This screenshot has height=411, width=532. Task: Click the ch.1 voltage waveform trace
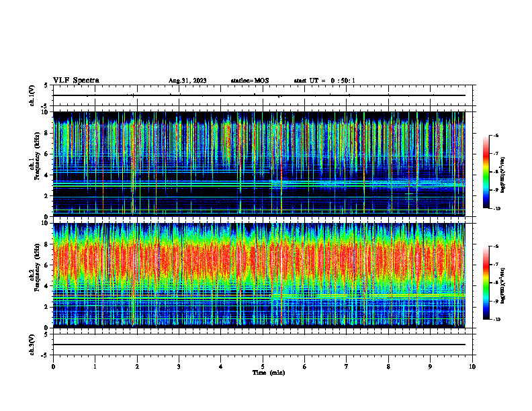[x=259, y=95]
